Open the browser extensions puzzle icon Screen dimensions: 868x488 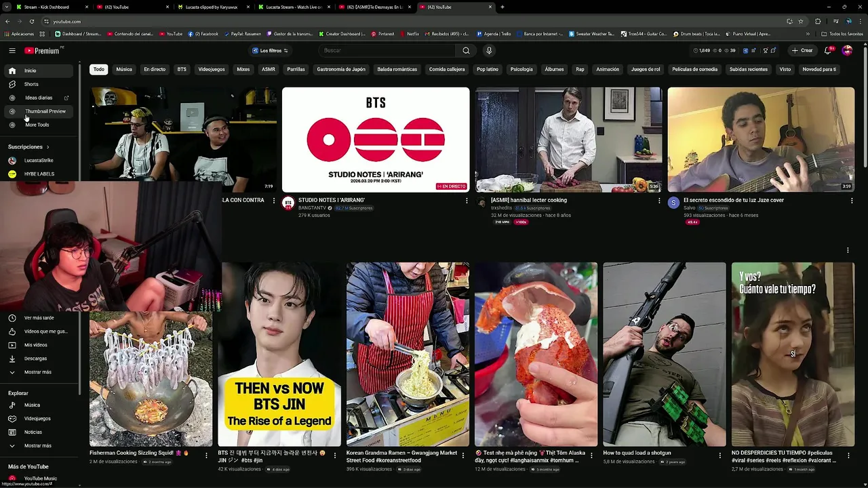[x=818, y=21]
